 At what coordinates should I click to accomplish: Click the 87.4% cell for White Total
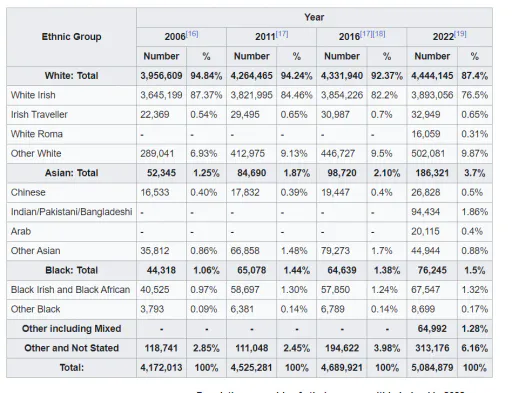475,76
